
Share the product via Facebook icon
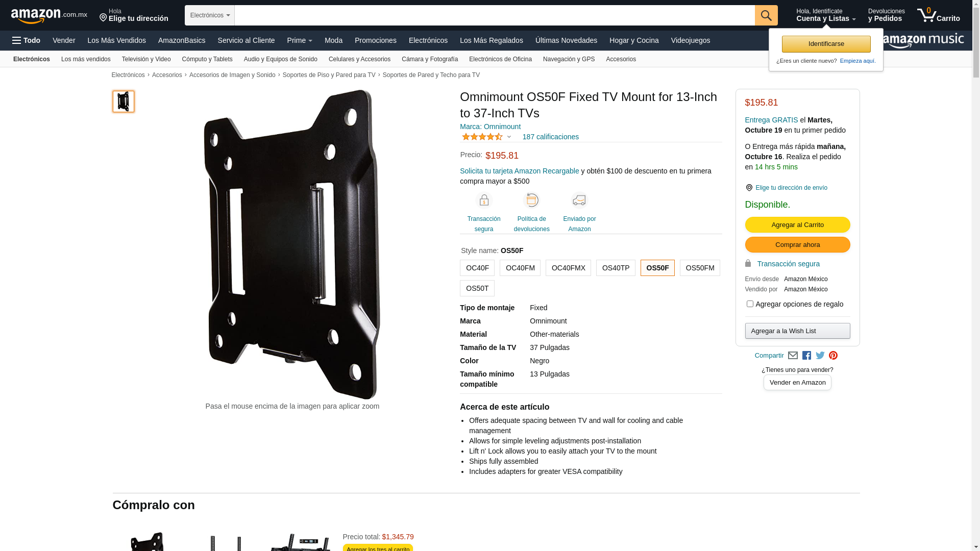[806, 356]
